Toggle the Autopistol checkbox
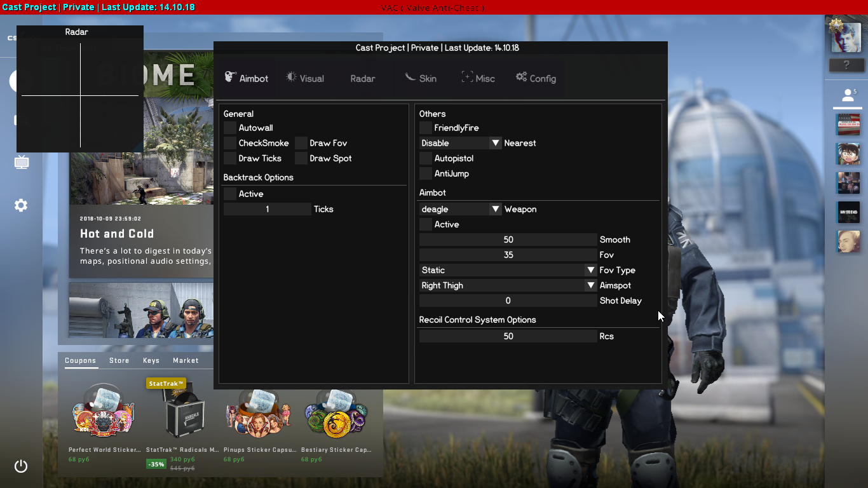868x488 pixels. pyautogui.click(x=426, y=158)
